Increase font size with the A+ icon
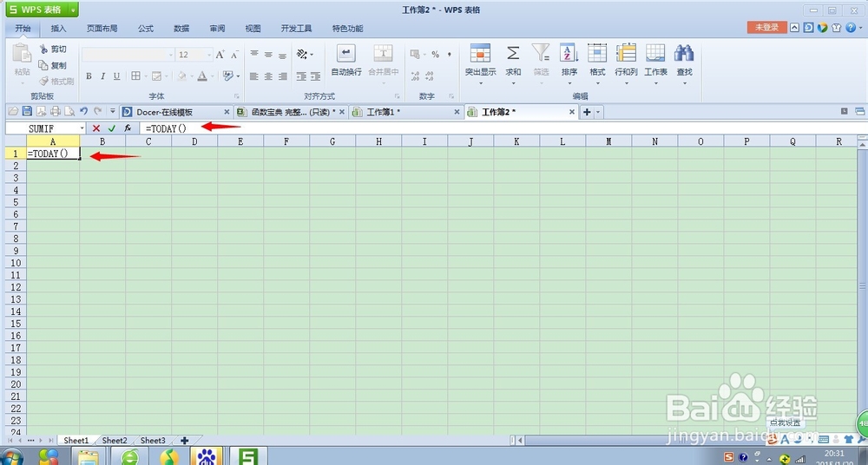The height and width of the screenshot is (465, 868). coord(220,55)
